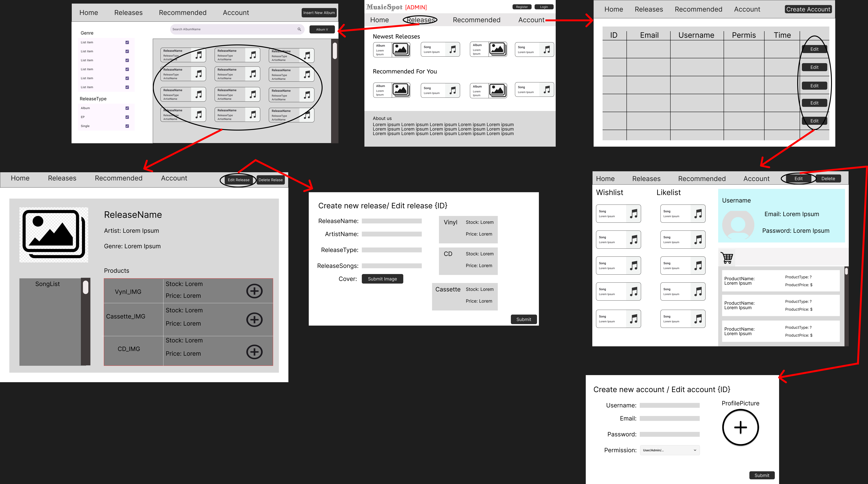Toggle the Album release type checkbox

(127, 108)
